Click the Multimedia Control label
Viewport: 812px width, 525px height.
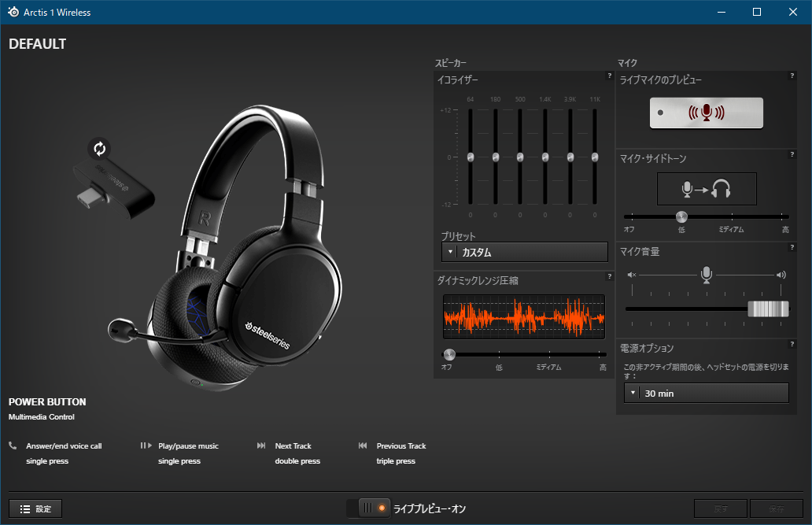(x=42, y=416)
